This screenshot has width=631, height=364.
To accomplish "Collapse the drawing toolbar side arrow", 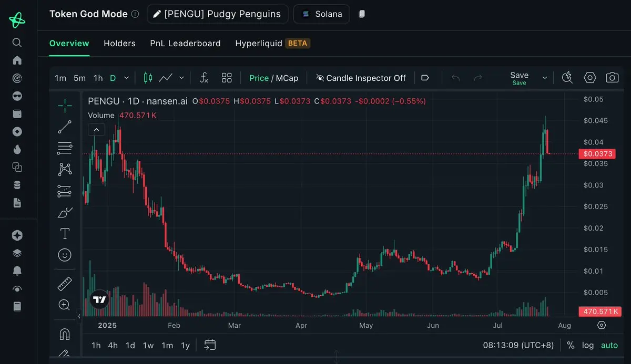I will point(79,316).
